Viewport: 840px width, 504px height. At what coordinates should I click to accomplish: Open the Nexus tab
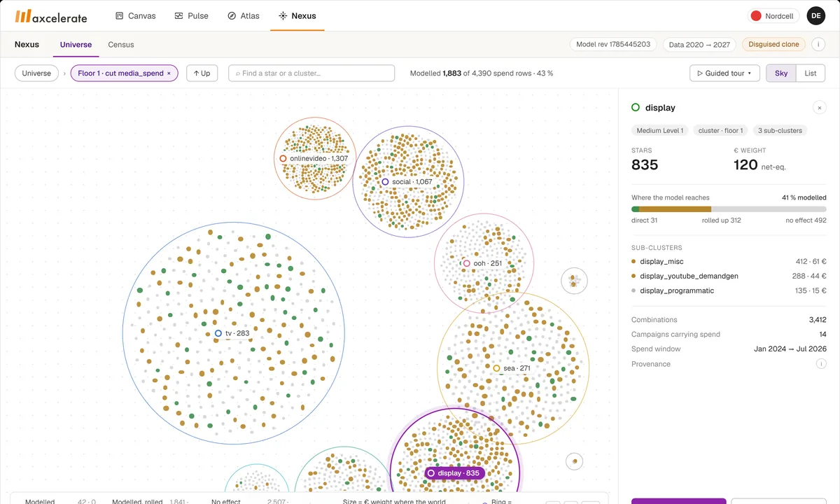(x=297, y=15)
